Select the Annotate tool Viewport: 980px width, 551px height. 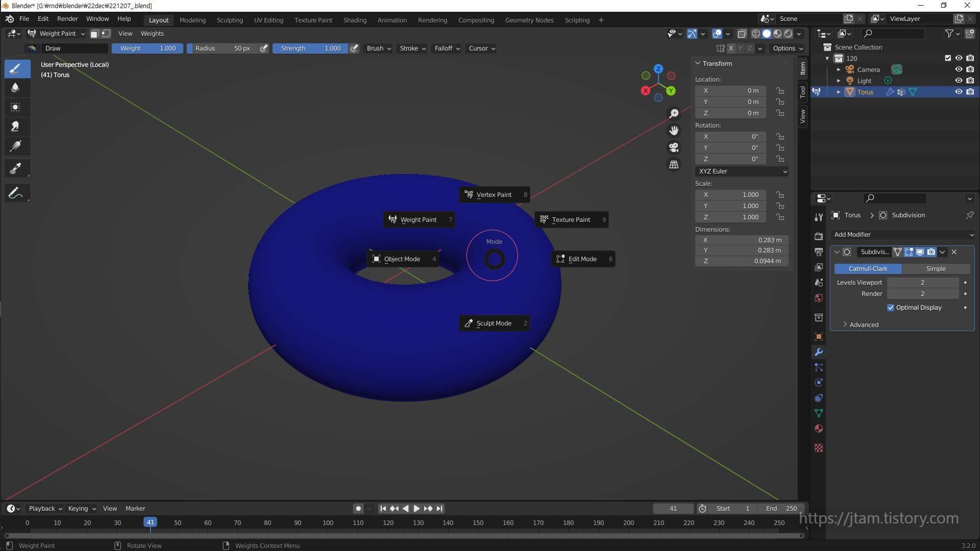click(x=15, y=193)
